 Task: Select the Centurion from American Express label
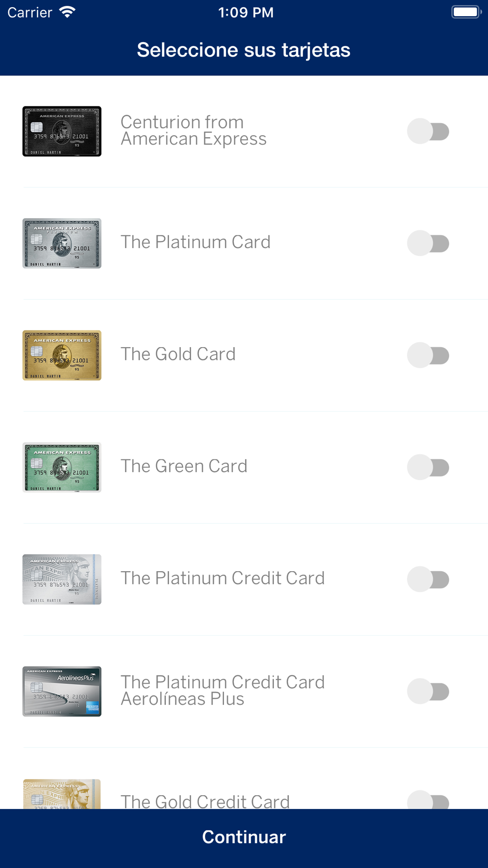pyautogui.click(x=194, y=130)
